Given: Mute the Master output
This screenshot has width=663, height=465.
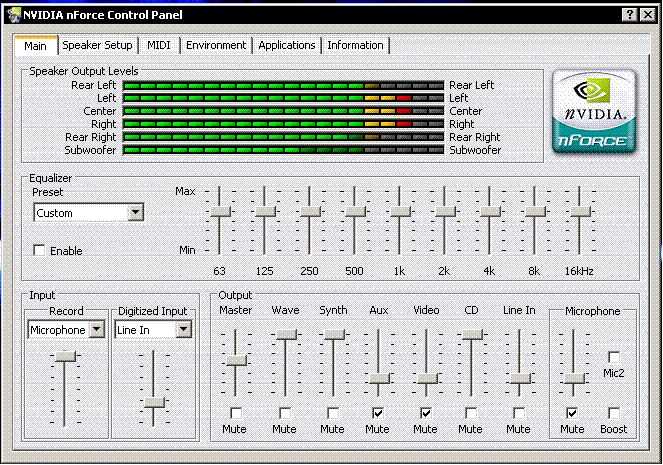Looking at the screenshot, I should 235,413.
